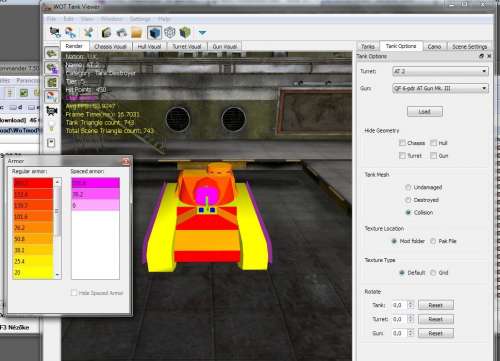Click the camera icon in the left sidebar
This screenshot has width=500, height=361.
click(x=52, y=111)
